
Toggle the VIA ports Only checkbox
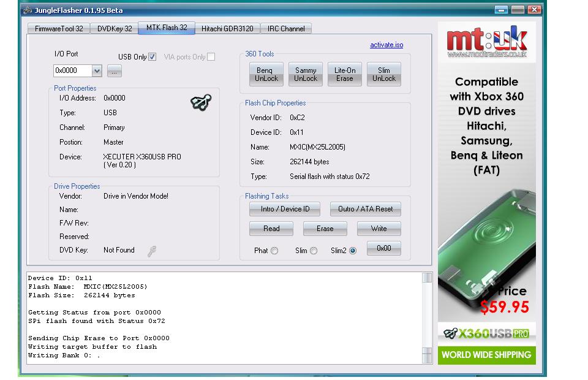(211, 56)
